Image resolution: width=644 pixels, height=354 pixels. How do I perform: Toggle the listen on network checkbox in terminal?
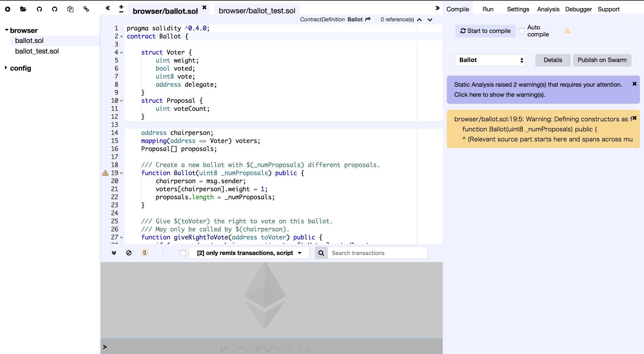183,253
